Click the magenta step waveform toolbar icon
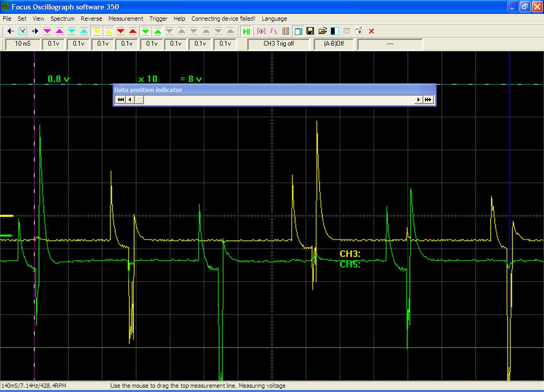Viewport: 544px width, 392px height. tap(274, 31)
